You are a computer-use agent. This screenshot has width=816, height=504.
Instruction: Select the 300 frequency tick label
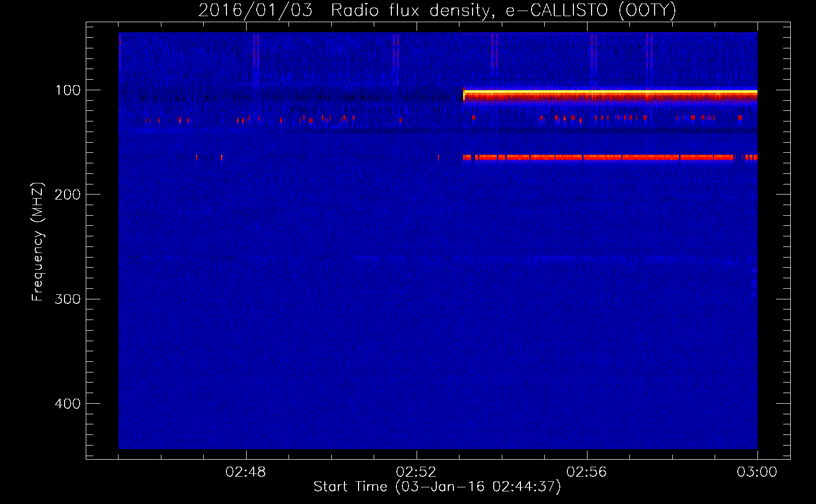(68, 299)
